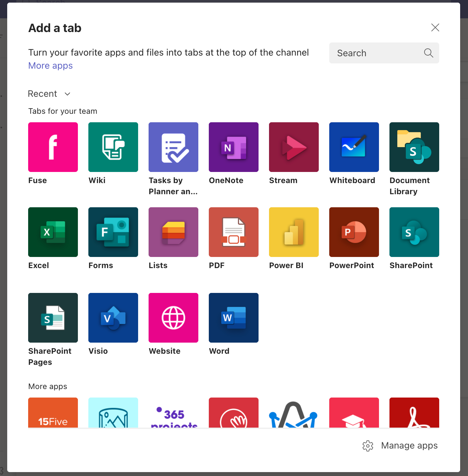Select the Lists app
468x476 pixels.
(173, 232)
